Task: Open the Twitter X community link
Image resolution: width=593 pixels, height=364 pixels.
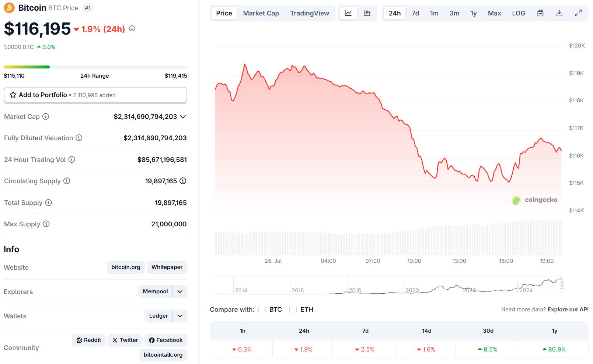Action: click(x=125, y=340)
